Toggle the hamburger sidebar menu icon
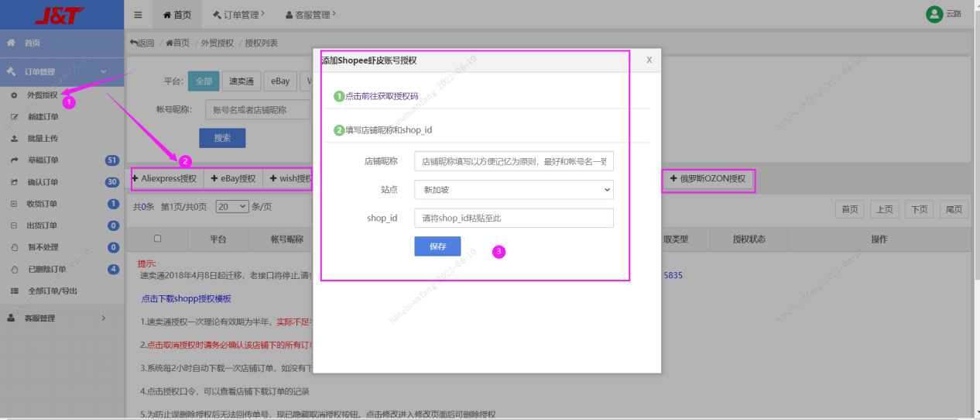This screenshot has width=980, height=420. coord(138,15)
